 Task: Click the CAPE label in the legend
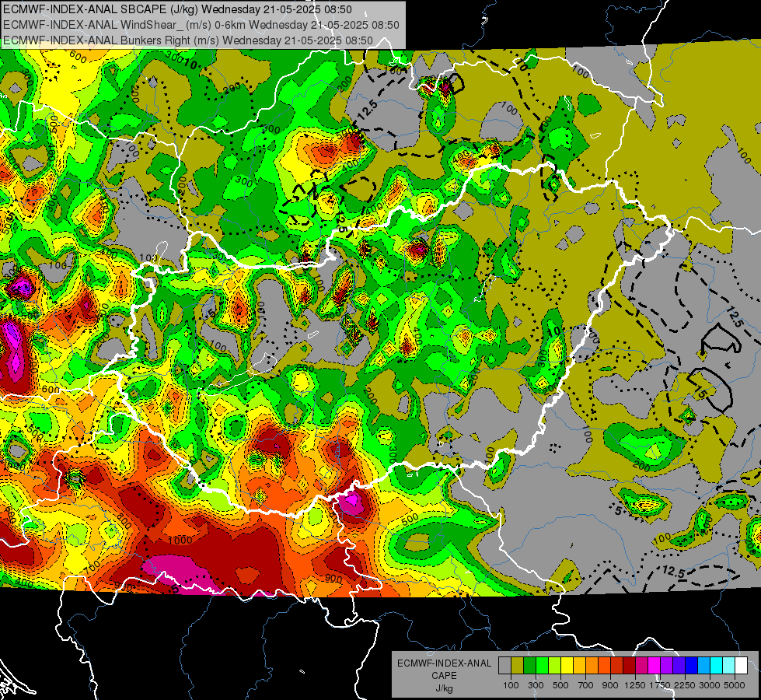444,675
